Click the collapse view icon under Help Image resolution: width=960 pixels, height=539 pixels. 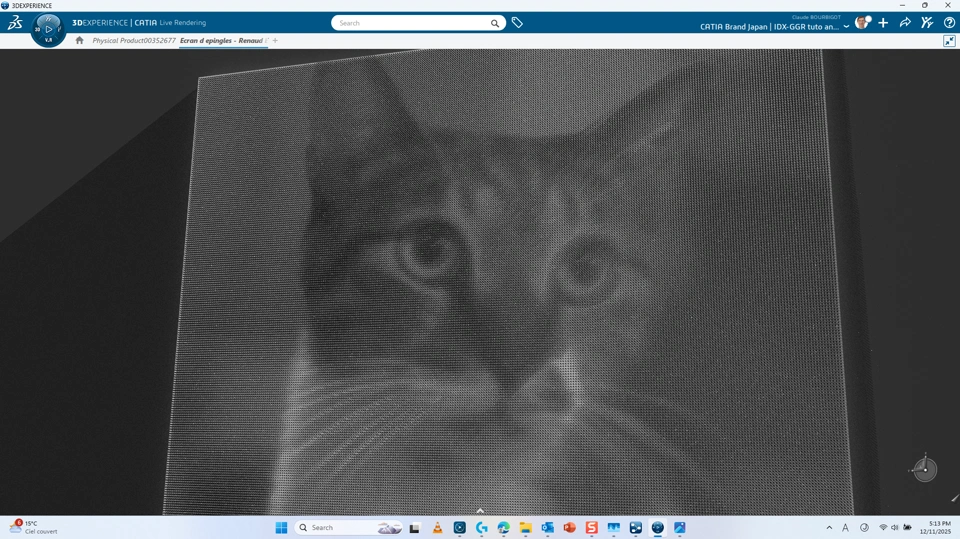[949, 41]
